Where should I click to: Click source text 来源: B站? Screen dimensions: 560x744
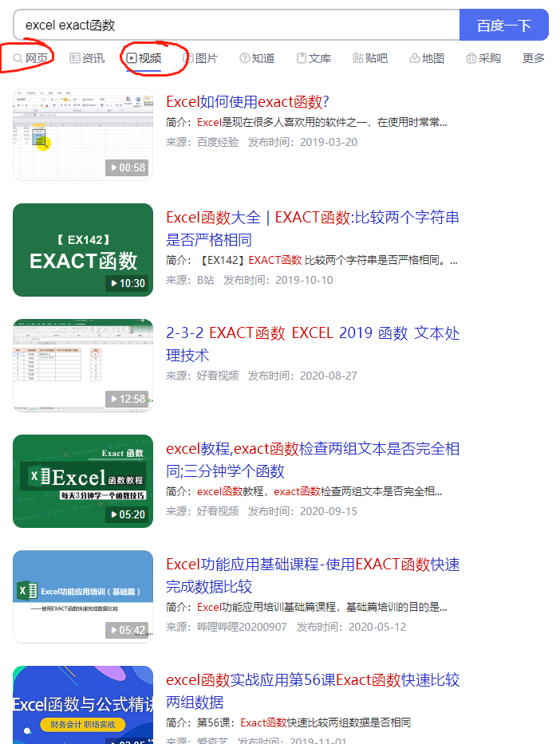point(191,280)
